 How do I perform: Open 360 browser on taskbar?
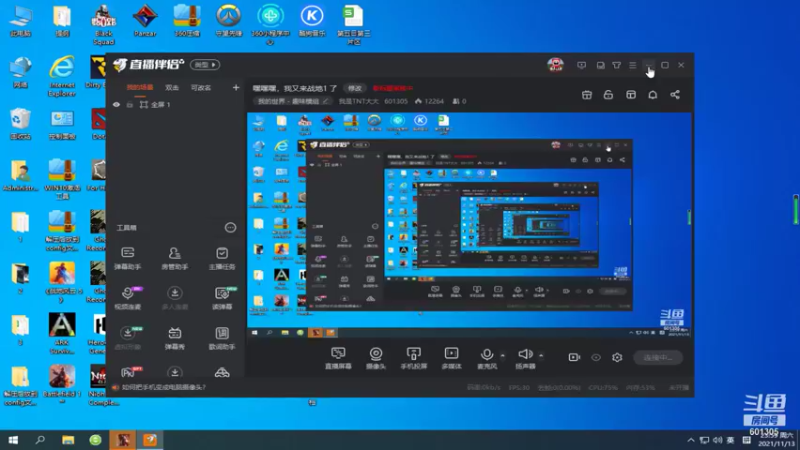click(x=95, y=440)
